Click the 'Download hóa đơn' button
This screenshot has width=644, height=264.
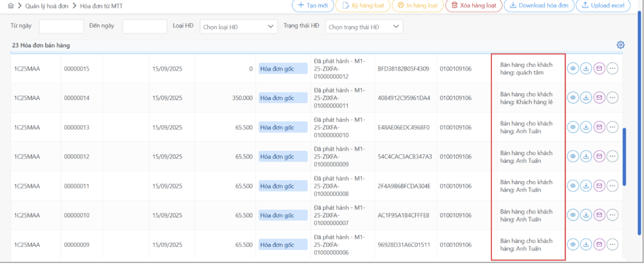(x=539, y=6)
